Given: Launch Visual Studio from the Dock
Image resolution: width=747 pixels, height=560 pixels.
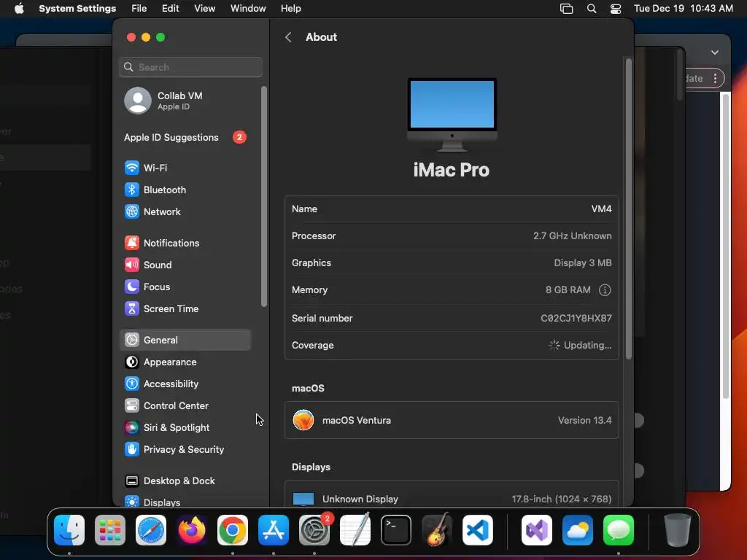Looking at the screenshot, I should [x=537, y=530].
